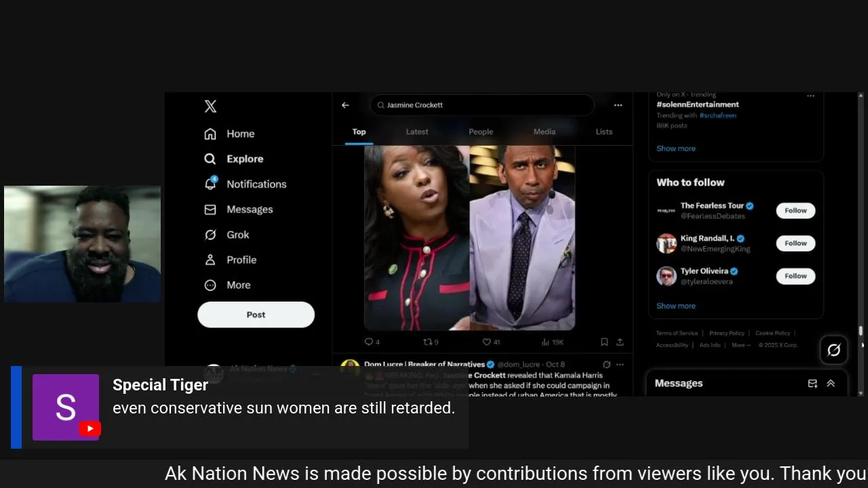This screenshot has width=868, height=488.
Task: Click the webcam feed thumbnail
Action: point(82,244)
